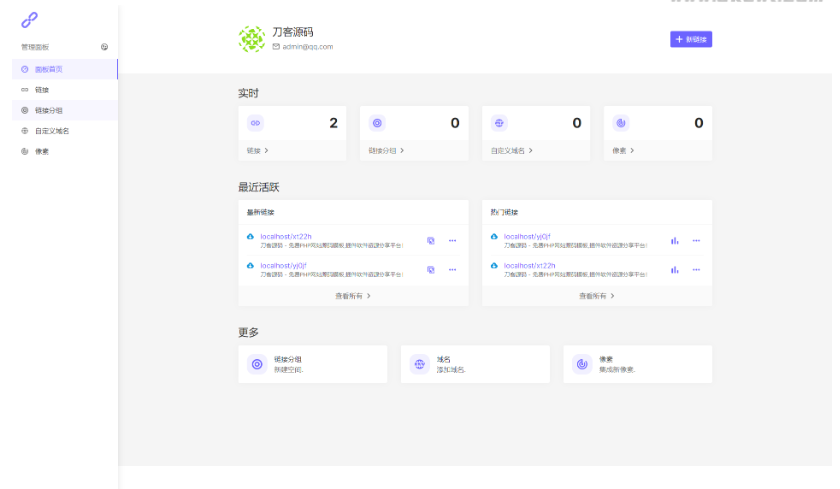840x489 pixels.
Task: Open more options for localhost/xt22h in 最新链接
Action: click(453, 240)
